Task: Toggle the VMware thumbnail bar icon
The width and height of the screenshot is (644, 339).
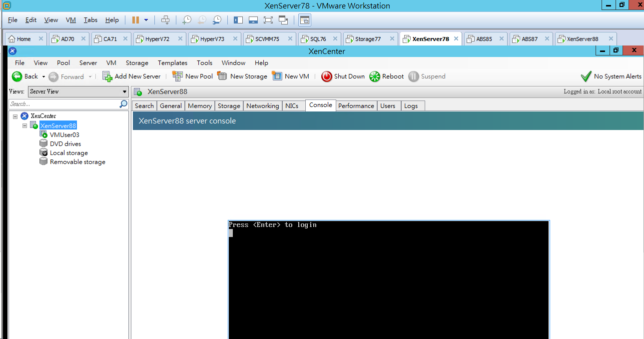Action: pyautogui.click(x=253, y=20)
